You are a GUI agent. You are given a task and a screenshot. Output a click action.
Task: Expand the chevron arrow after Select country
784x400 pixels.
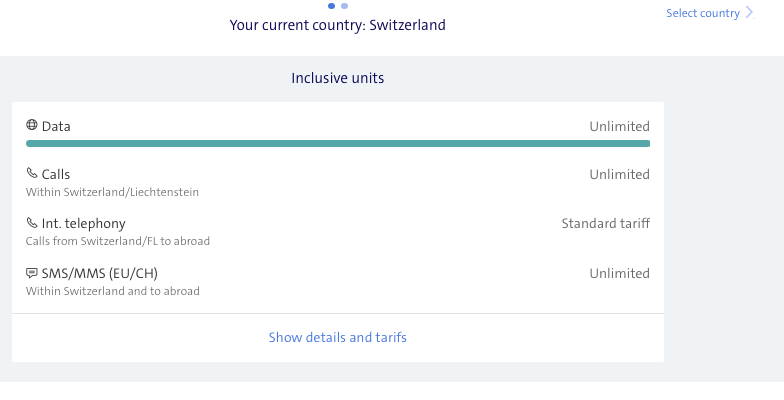pyautogui.click(x=750, y=13)
